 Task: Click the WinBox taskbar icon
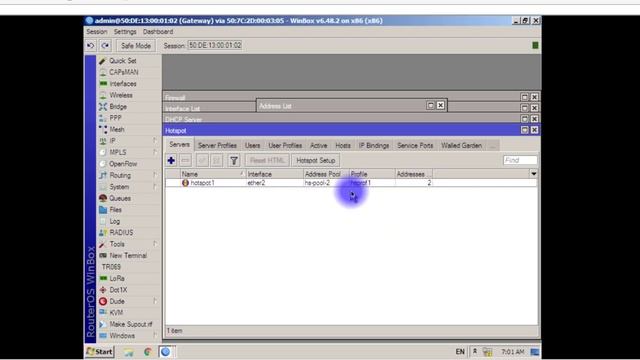(x=166, y=351)
